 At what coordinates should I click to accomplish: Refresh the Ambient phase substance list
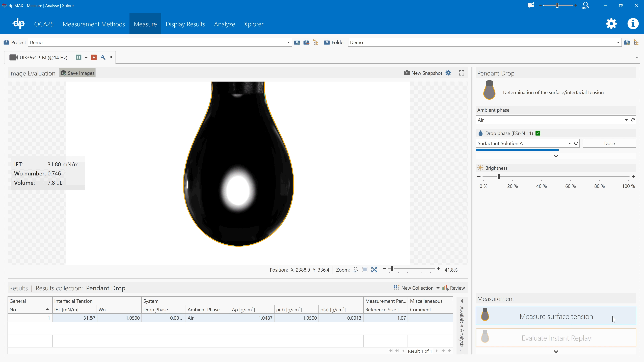633,120
